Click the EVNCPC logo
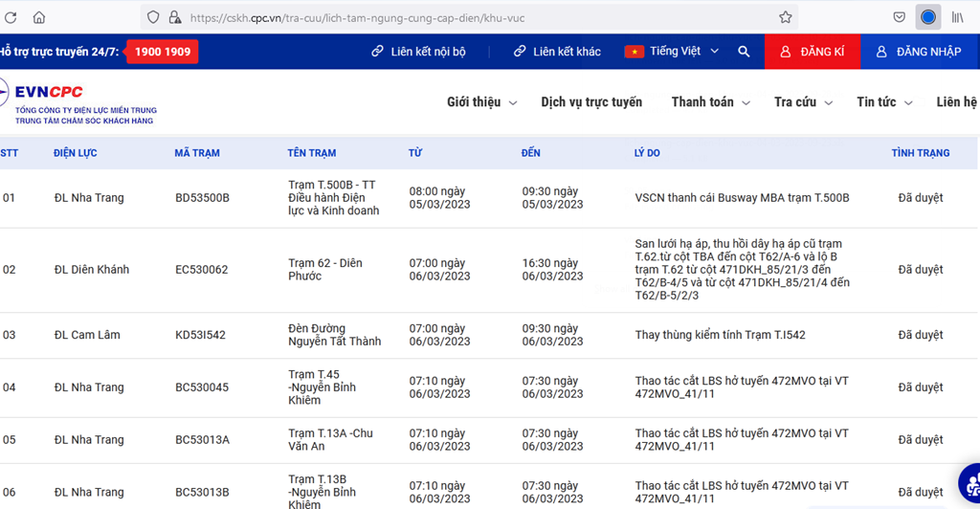 48,93
